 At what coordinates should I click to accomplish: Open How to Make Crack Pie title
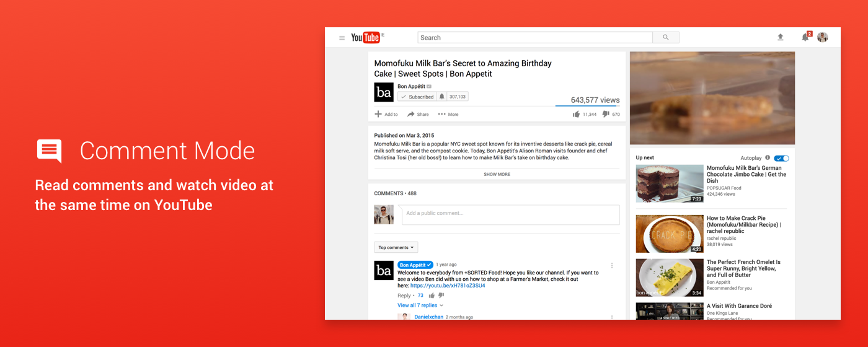point(744,225)
